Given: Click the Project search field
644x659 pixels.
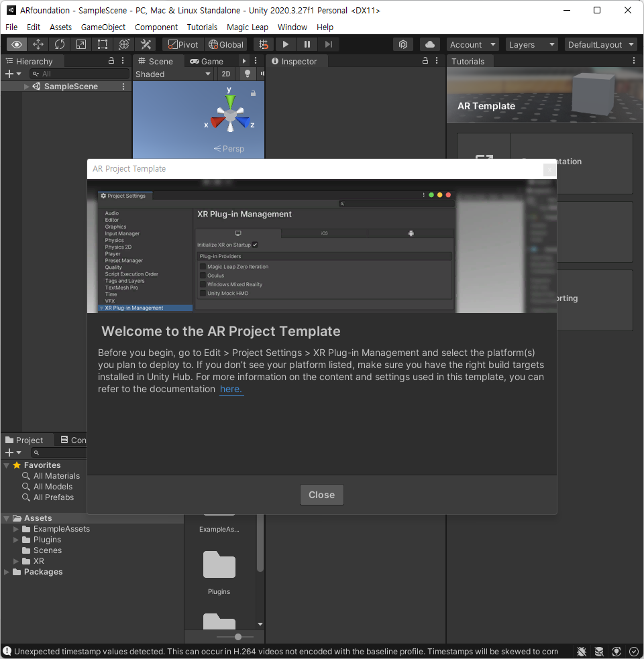Looking at the screenshot, I should coord(59,453).
